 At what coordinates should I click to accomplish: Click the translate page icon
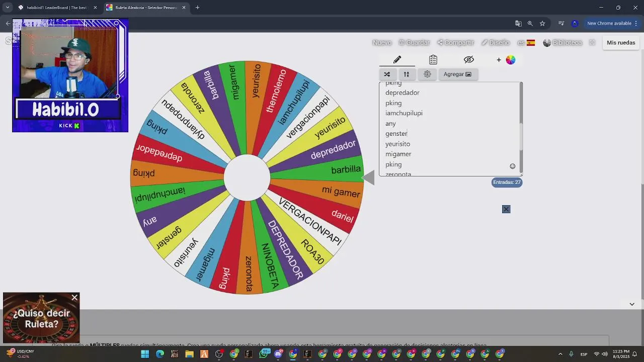(x=518, y=23)
